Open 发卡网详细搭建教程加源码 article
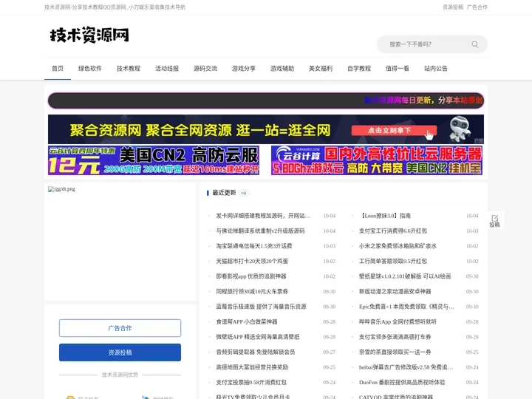The height and width of the screenshot is (399, 532). point(263,216)
